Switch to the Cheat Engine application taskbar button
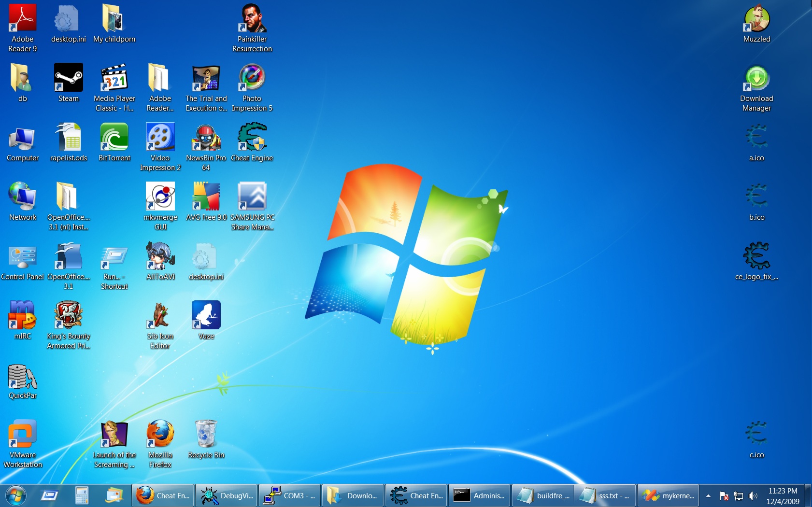The image size is (812, 507). point(416,495)
